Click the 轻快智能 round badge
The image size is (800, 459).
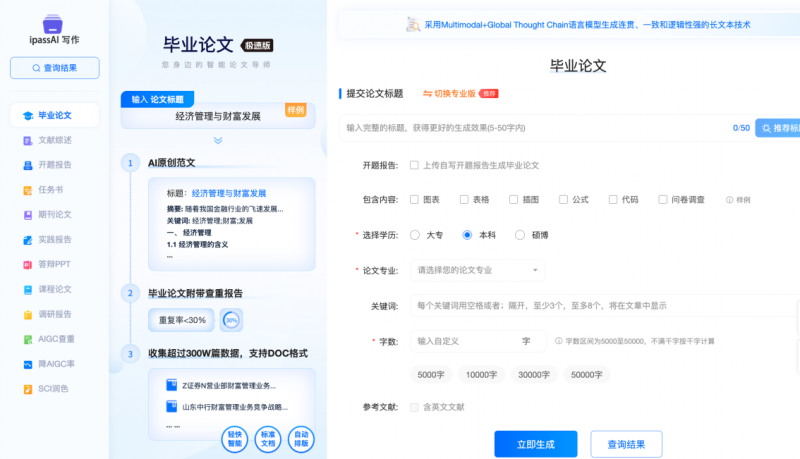coord(235,439)
